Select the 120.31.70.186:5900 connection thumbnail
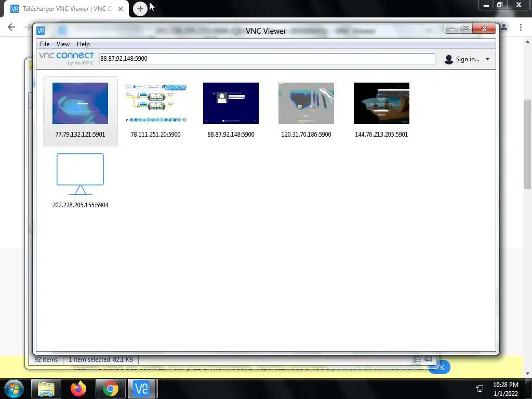This screenshot has width=532, height=399. pos(306,103)
